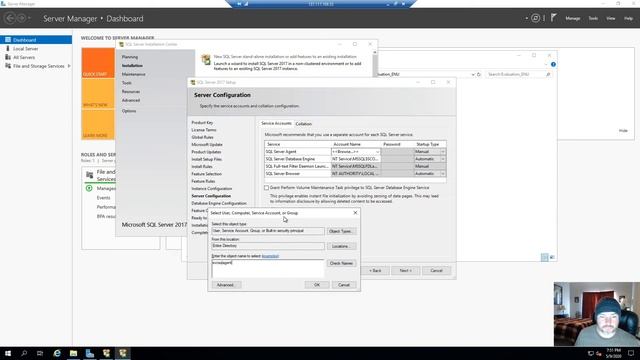Image resolution: width=640 pixels, height=360 pixels.
Task: Open Task View on taskbar
Action: coord(40,353)
